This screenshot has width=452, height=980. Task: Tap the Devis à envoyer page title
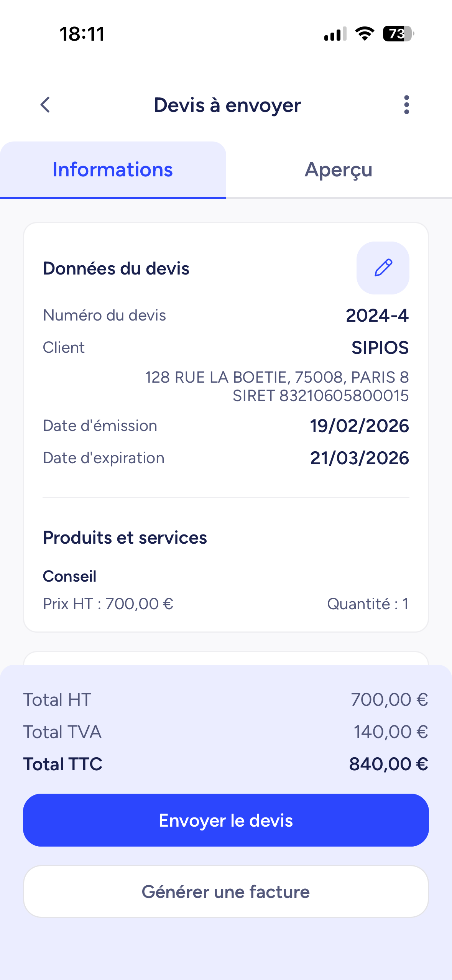coord(227,105)
